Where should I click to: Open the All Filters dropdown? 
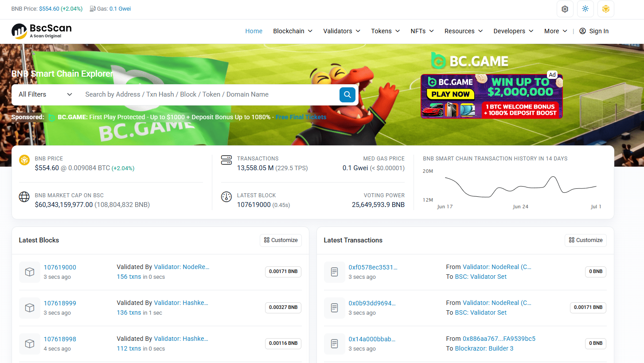pos(45,94)
